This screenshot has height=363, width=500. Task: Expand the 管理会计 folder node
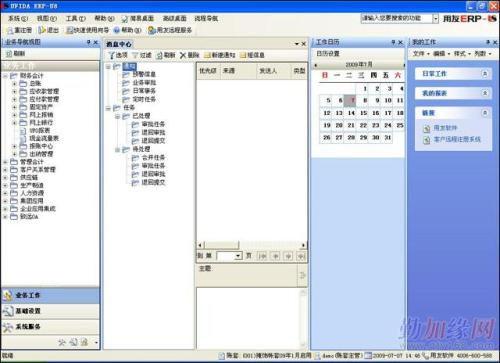5,162
